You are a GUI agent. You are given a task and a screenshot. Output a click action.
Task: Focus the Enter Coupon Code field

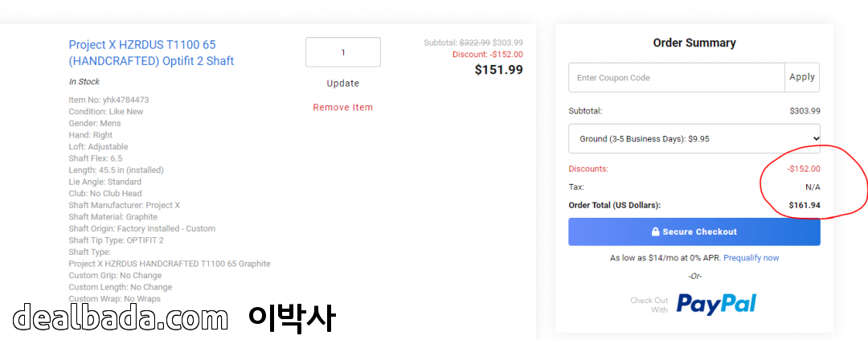676,78
